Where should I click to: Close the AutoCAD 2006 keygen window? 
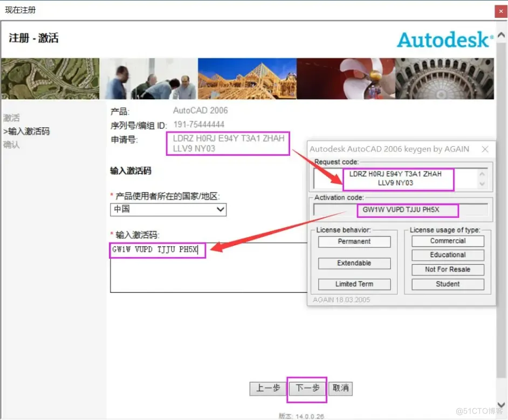click(x=485, y=149)
